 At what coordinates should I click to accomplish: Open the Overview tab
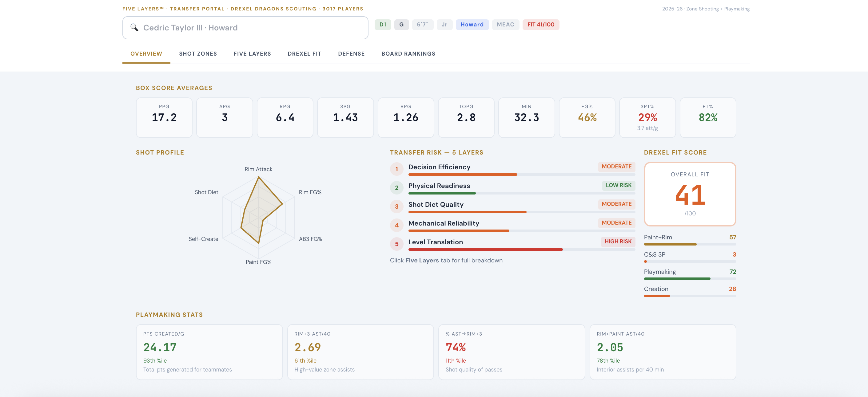point(146,53)
